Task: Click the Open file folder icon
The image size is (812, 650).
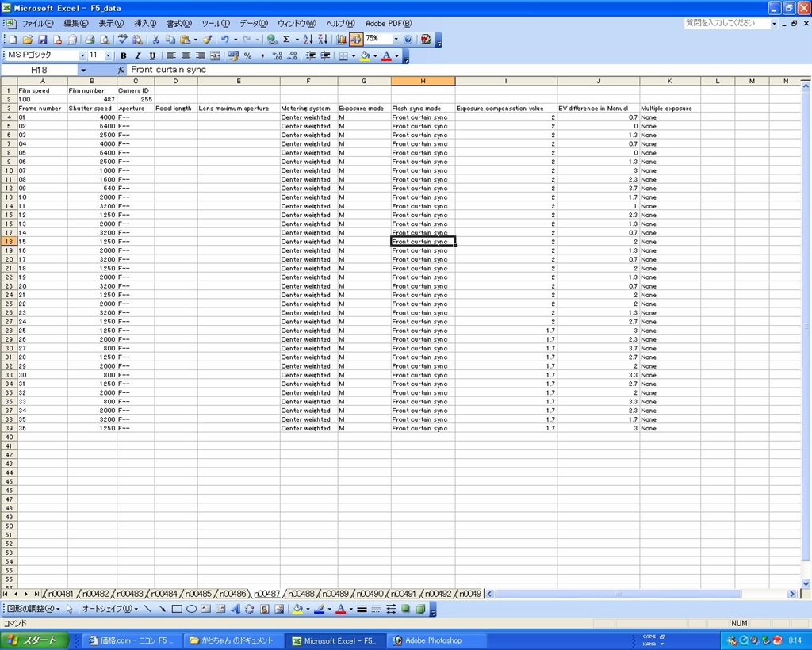Action: tap(28, 40)
